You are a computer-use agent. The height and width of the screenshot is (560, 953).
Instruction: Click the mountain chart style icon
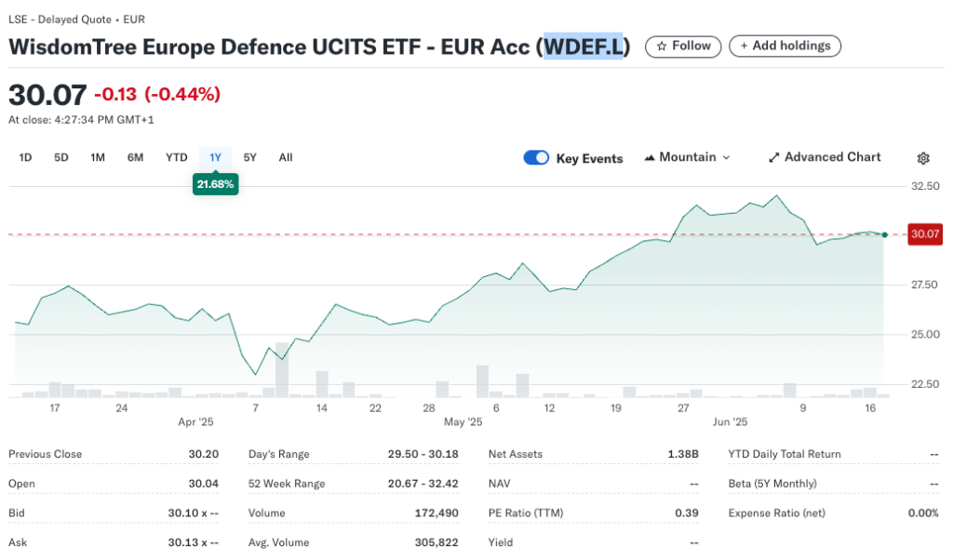click(x=650, y=157)
